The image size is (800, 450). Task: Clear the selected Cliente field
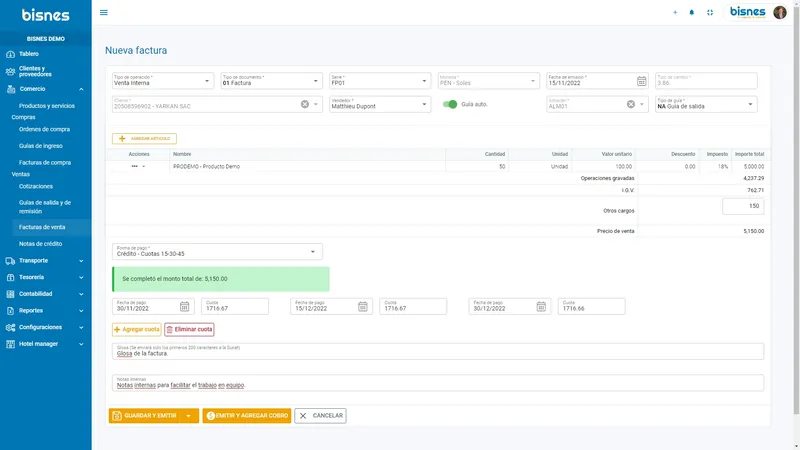click(x=305, y=104)
